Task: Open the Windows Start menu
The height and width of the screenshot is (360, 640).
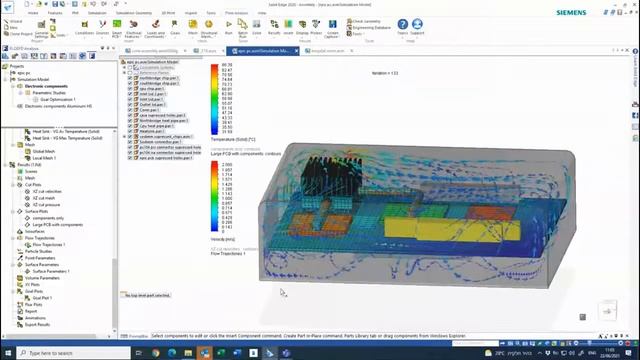Action: coord(8,353)
